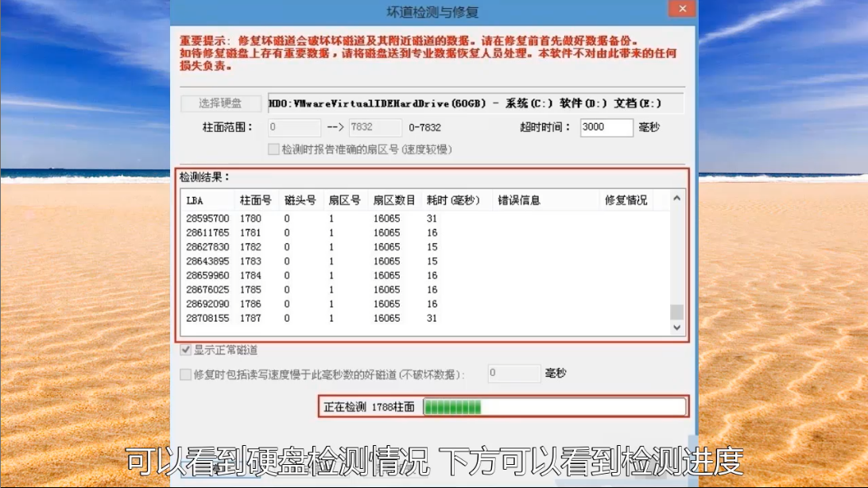Click the 柱面号 column header
The image size is (868, 488).
(x=256, y=200)
